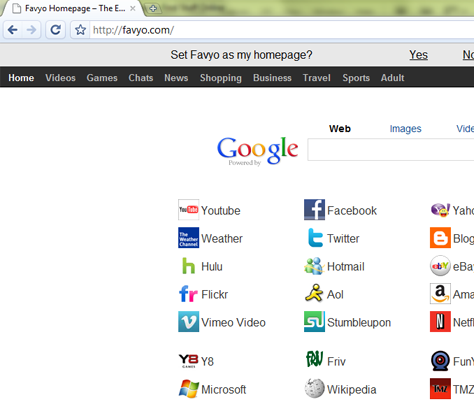
Task: Click the webcam Fun icon
Action: 440,361
